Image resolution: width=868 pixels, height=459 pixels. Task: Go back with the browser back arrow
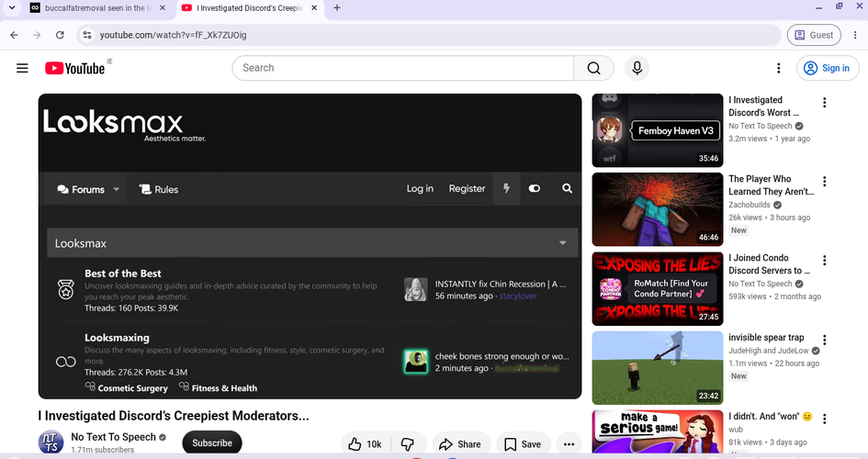[x=15, y=35]
